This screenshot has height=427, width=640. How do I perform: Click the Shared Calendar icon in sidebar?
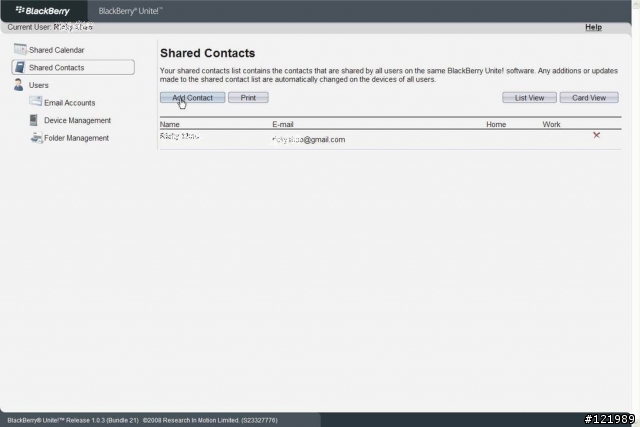click(x=20, y=49)
